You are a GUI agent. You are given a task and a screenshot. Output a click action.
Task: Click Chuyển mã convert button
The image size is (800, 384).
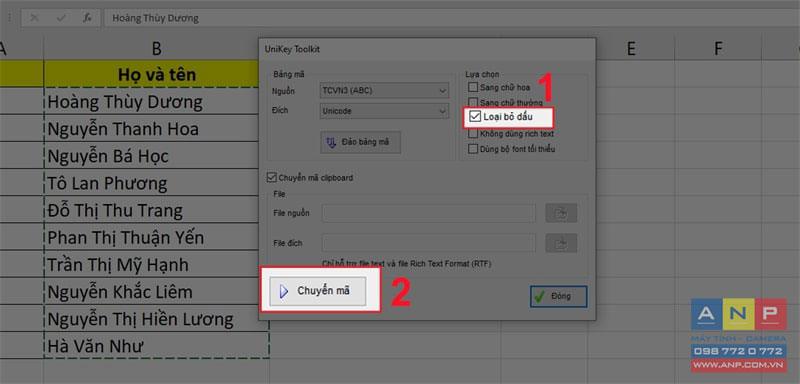(x=318, y=291)
